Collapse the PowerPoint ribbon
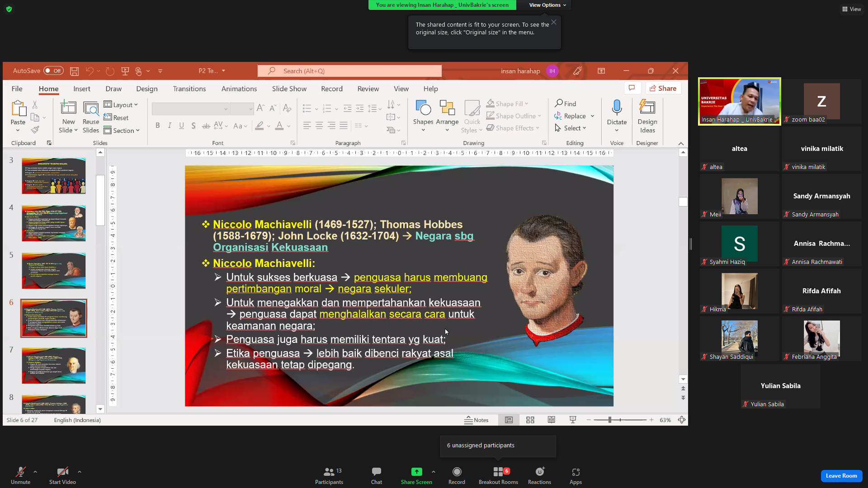 click(681, 143)
